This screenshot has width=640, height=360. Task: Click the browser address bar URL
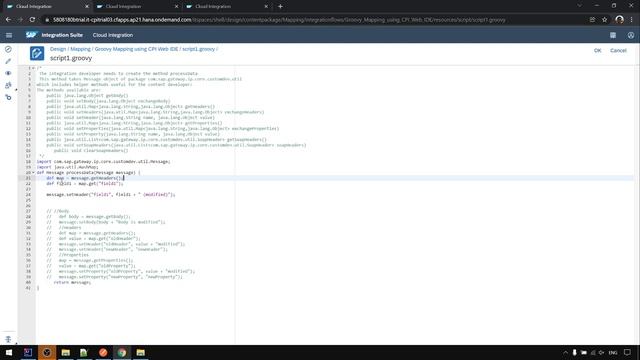(x=279, y=20)
